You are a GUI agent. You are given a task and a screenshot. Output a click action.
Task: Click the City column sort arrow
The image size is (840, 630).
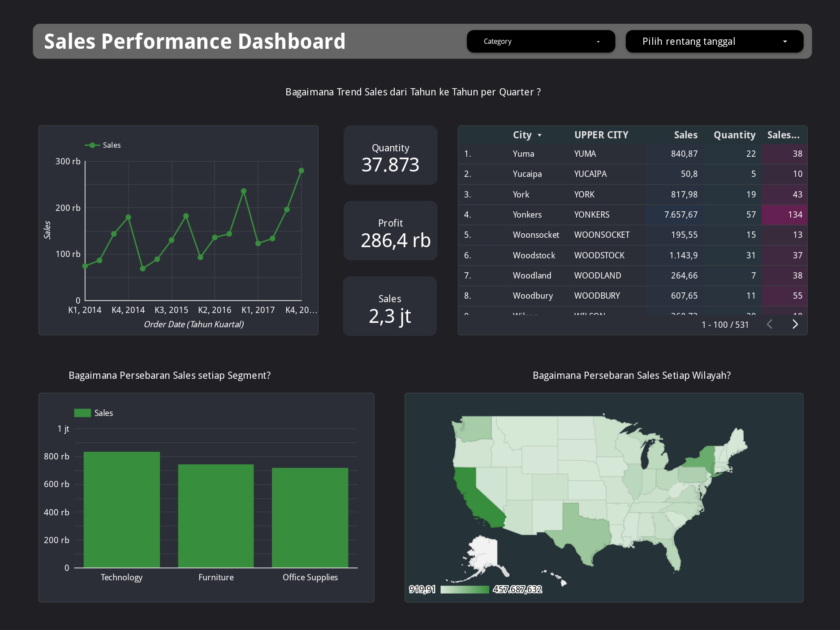tap(539, 135)
